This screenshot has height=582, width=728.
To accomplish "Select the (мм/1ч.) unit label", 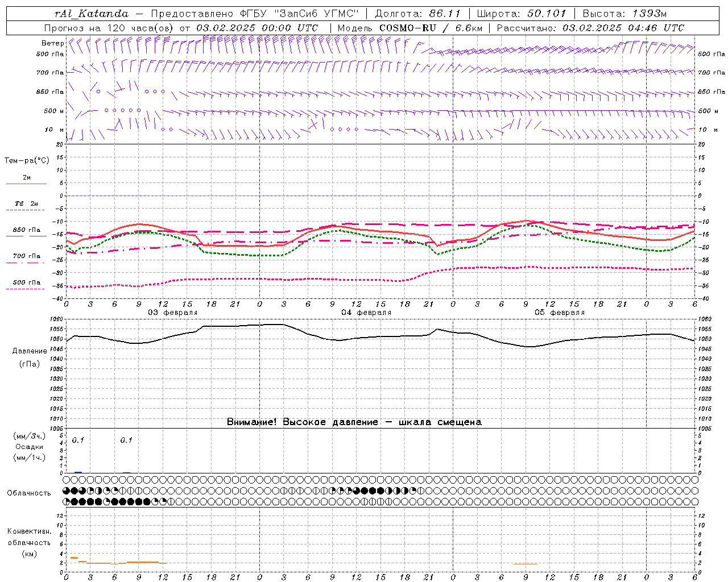I will tap(30, 458).
